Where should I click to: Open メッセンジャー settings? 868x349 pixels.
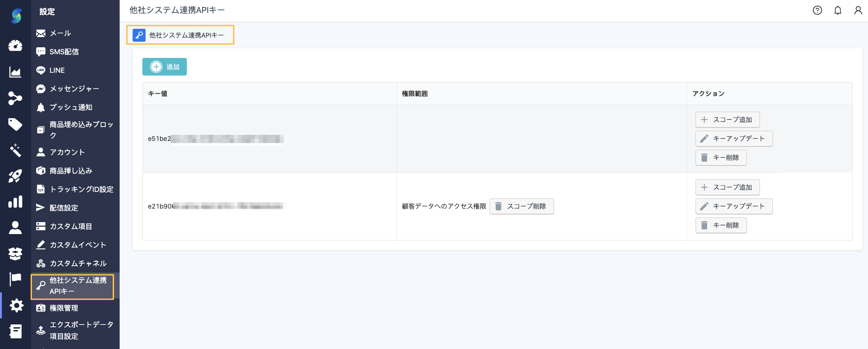(x=75, y=89)
